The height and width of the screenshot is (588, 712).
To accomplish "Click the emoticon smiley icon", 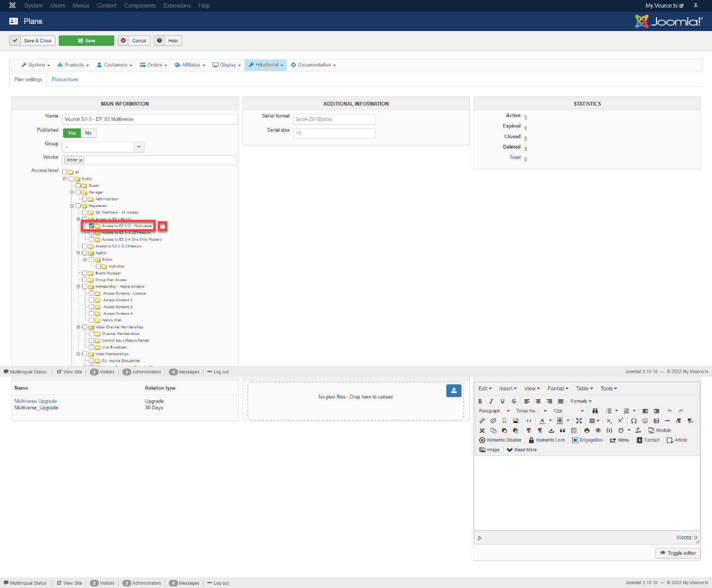I will tap(645, 421).
